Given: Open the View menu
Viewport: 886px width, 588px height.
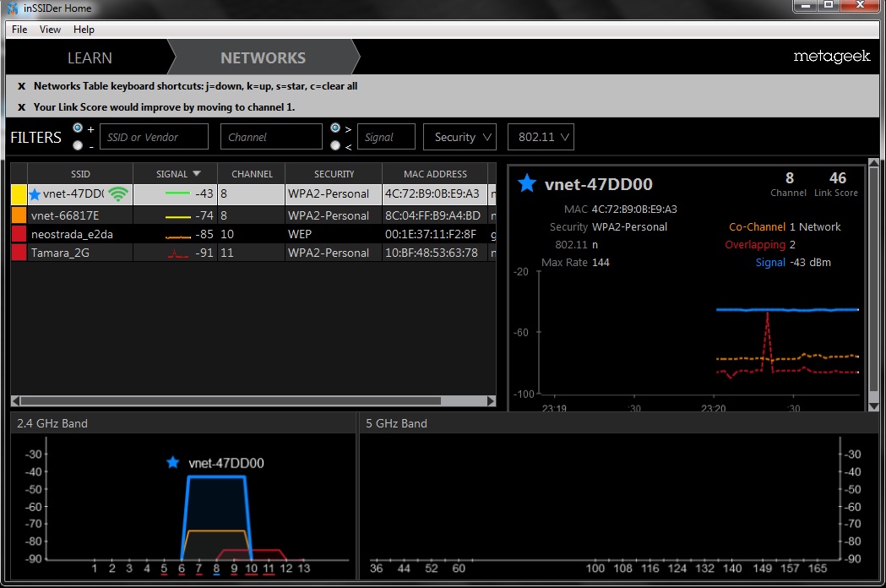Looking at the screenshot, I should (x=50, y=30).
